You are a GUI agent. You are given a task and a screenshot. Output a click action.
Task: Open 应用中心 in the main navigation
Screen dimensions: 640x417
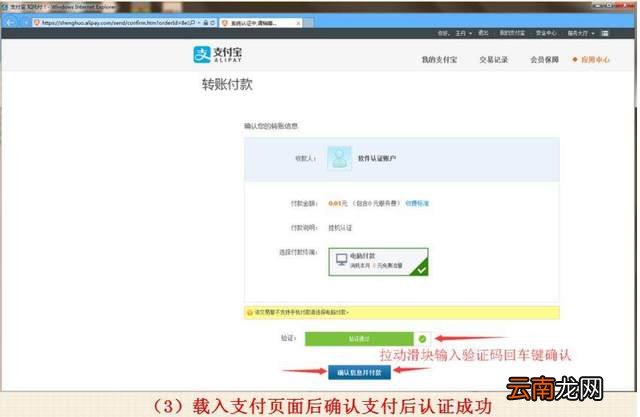point(595,60)
